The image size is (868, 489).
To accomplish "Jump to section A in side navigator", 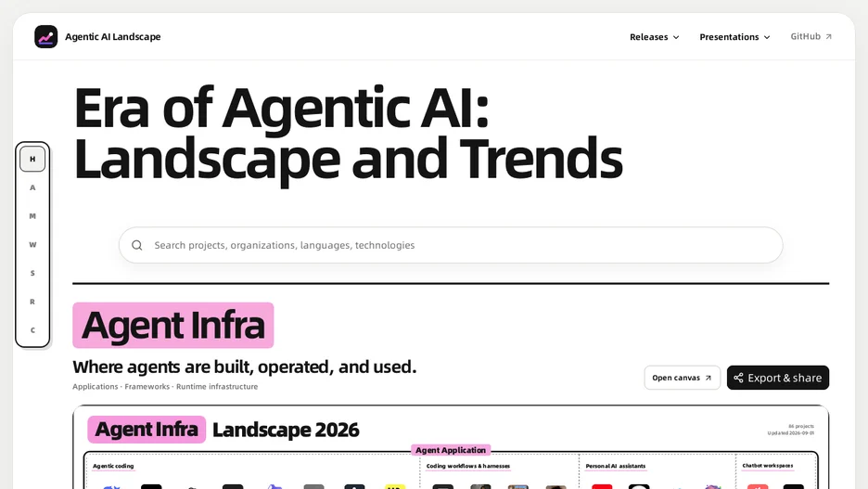I will click(32, 187).
